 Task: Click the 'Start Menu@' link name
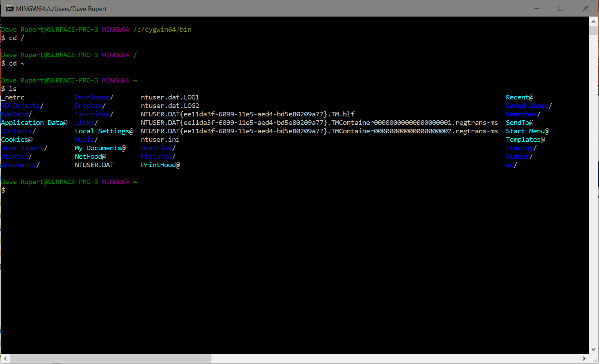pos(527,131)
